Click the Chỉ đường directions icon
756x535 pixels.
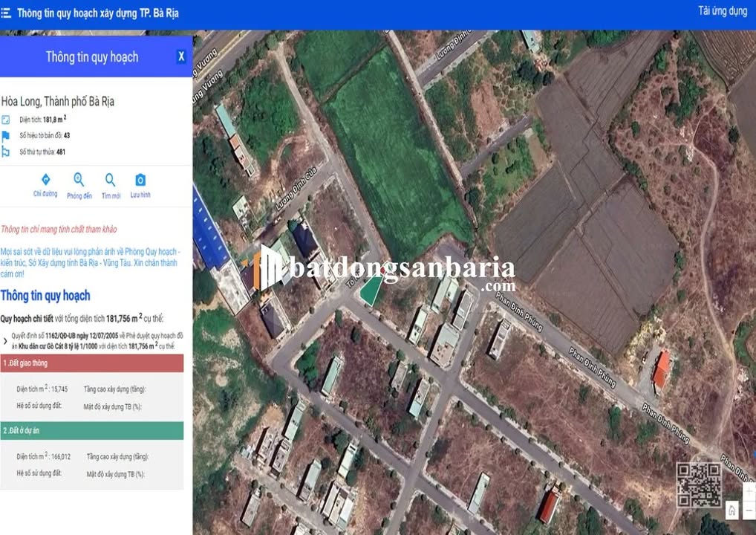(45, 180)
